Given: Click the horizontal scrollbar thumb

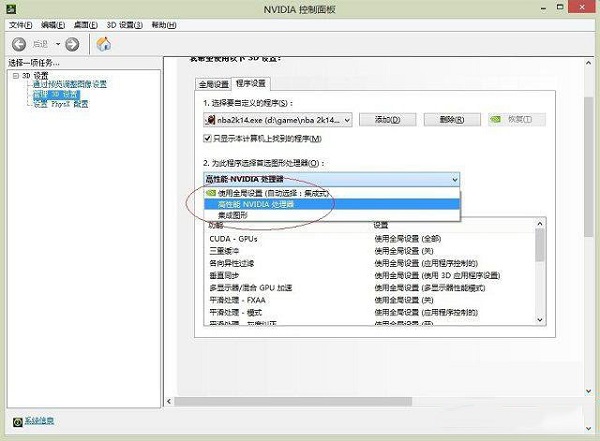Looking at the screenshot, I should (x=293, y=401).
